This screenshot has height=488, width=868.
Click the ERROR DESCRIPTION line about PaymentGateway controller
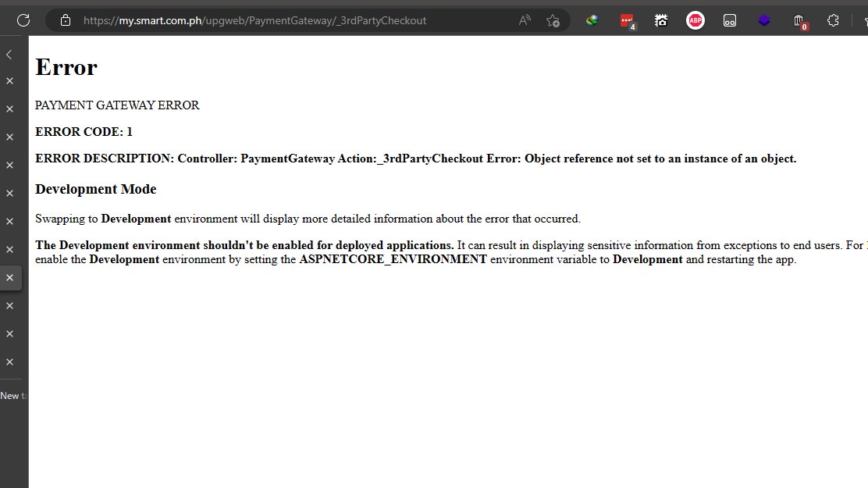coord(416,159)
